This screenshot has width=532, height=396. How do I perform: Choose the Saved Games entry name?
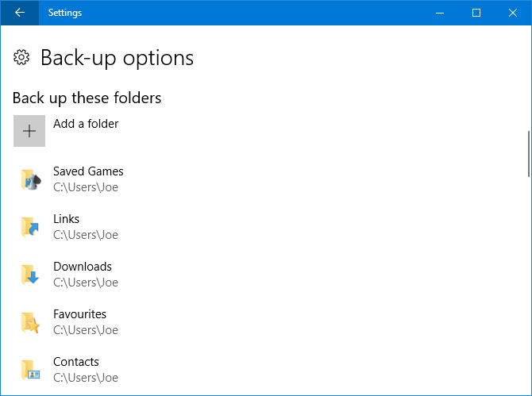(x=88, y=171)
